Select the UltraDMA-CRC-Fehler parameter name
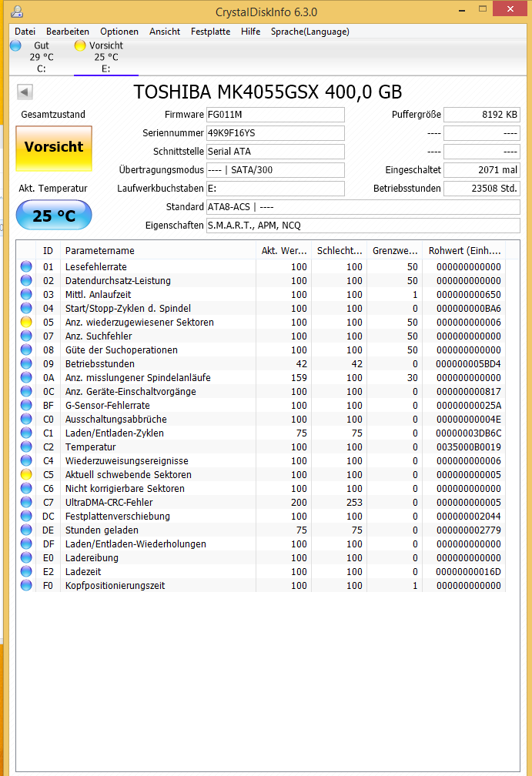This screenshot has height=776, width=532. click(109, 502)
